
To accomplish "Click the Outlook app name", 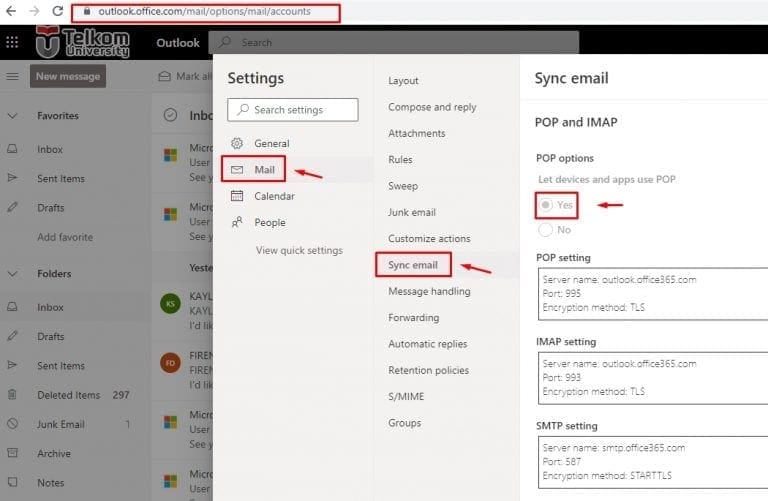I will click(x=178, y=43).
